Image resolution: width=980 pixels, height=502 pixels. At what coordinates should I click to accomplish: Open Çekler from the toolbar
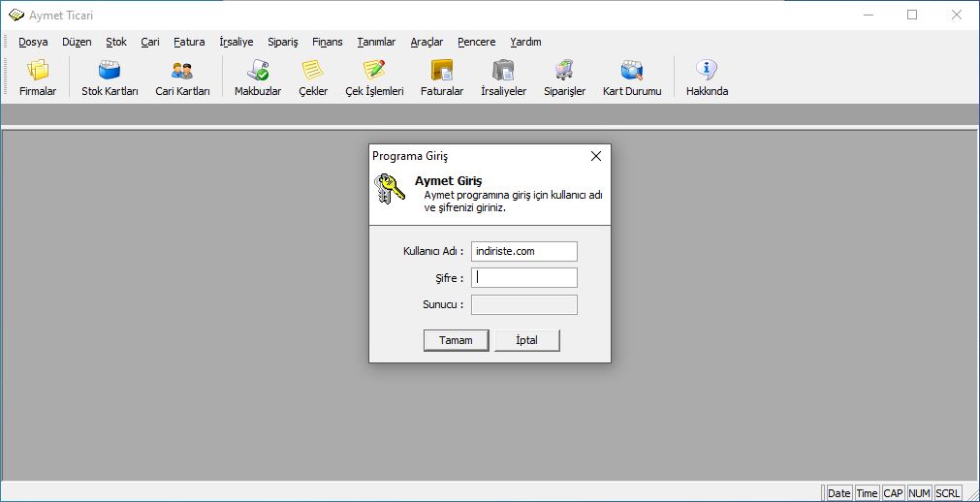pyautogui.click(x=313, y=78)
